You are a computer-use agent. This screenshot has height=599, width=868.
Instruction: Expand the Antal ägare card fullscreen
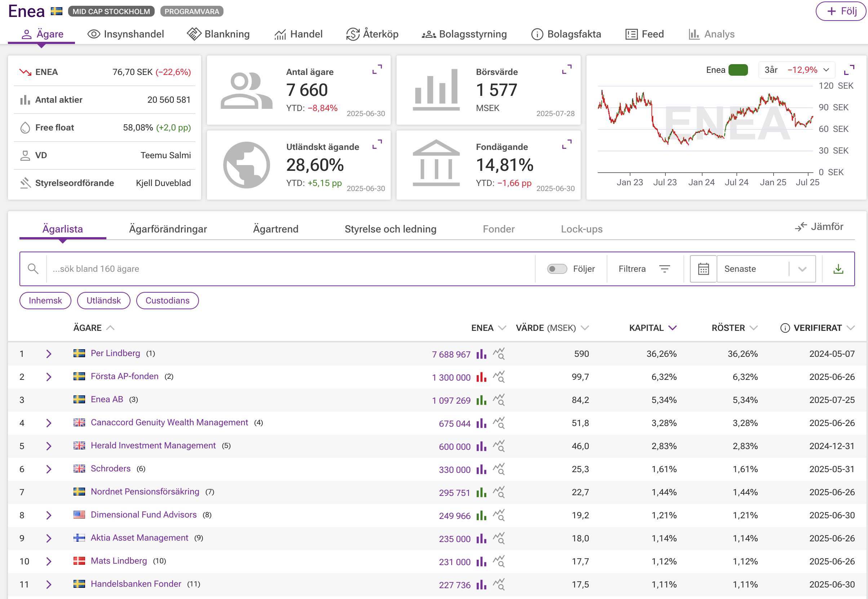coord(377,69)
